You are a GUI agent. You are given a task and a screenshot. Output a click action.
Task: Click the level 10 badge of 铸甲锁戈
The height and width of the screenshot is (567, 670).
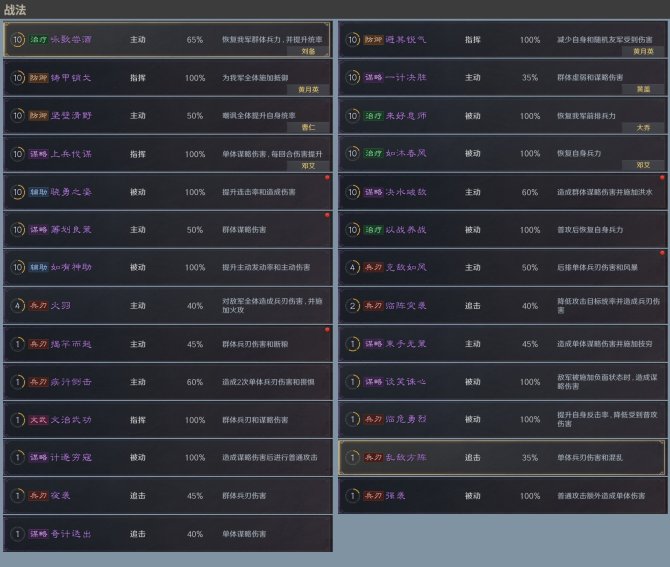click(x=16, y=78)
